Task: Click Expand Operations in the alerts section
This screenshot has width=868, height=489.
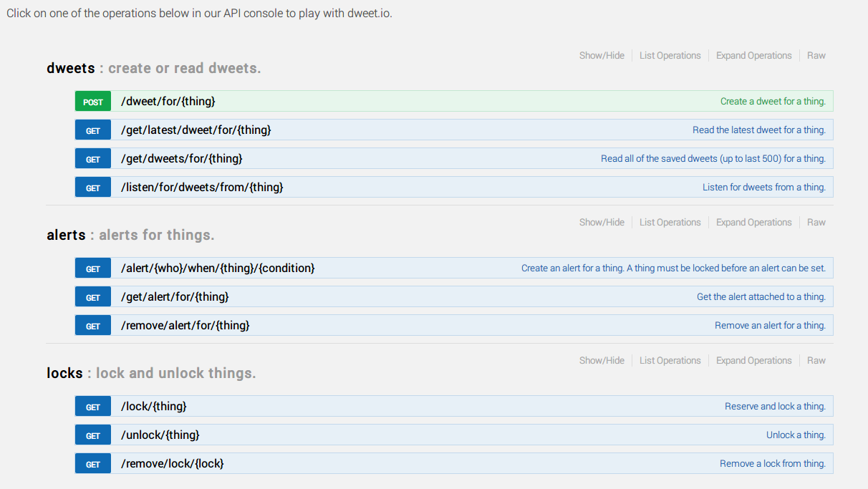Action: pyautogui.click(x=754, y=222)
